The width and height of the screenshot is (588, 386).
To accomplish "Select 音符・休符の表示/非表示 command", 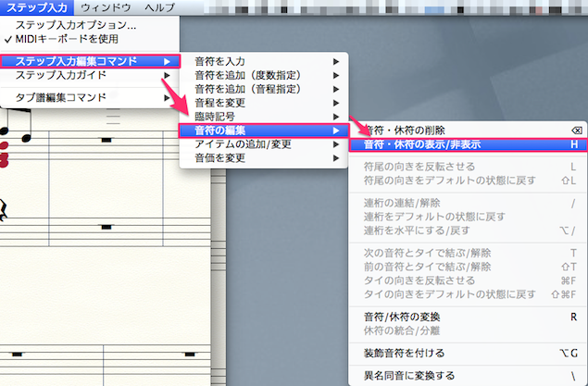I will [x=468, y=144].
